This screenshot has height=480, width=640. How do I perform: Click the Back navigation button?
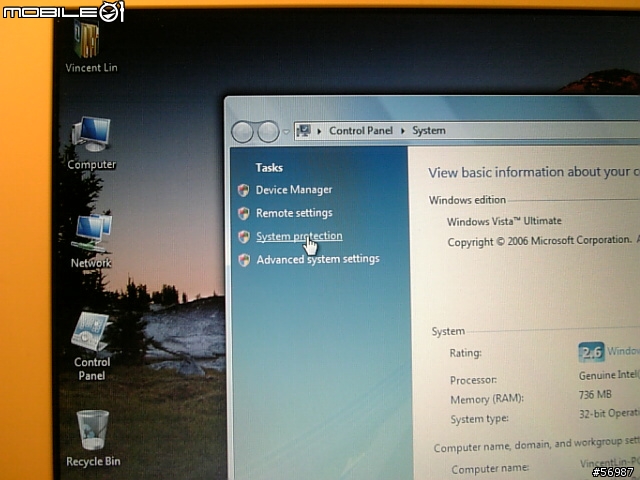(x=242, y=132)
